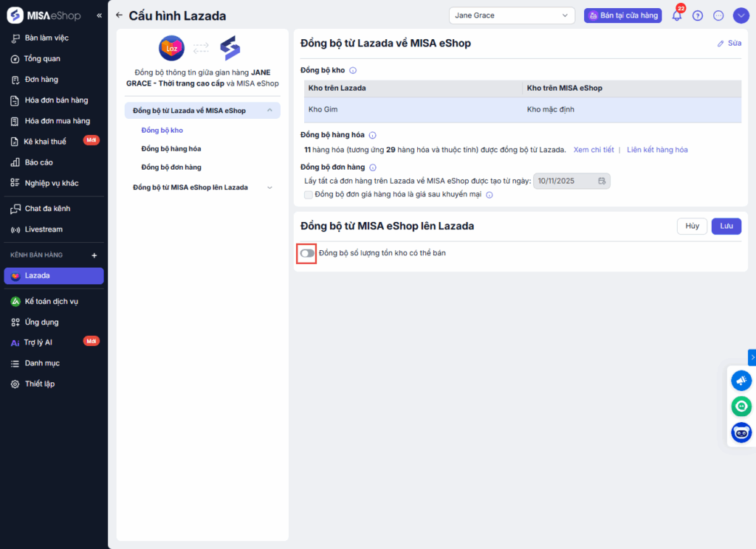Click Xem chi tiết link
756x549 pixels.
pyautogui.click(x=594, y=150)
